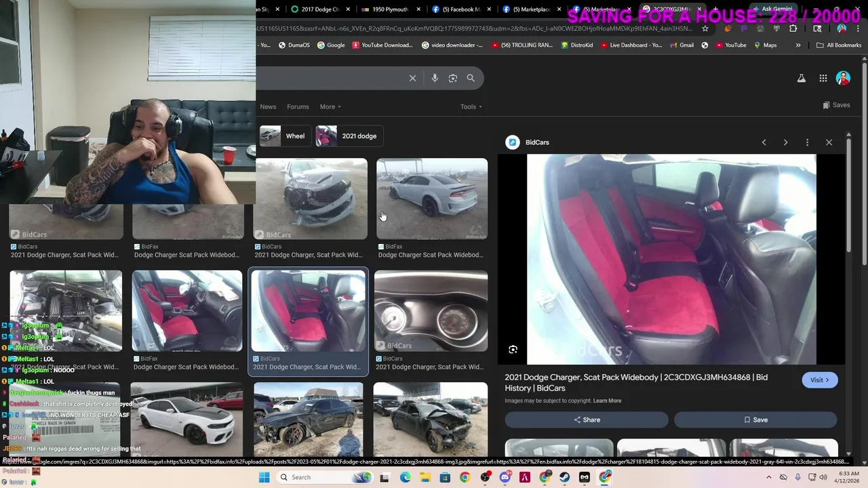The width and height of the screenshot is (868, 488).
Task: Open the Chrome extensions puzzle icon
Action: 793,28
